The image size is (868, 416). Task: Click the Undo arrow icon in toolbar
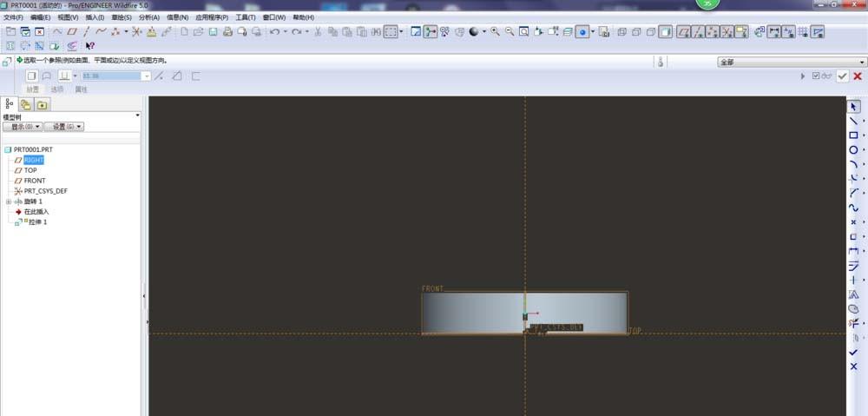pyautogui.click(x=274, y=32)
